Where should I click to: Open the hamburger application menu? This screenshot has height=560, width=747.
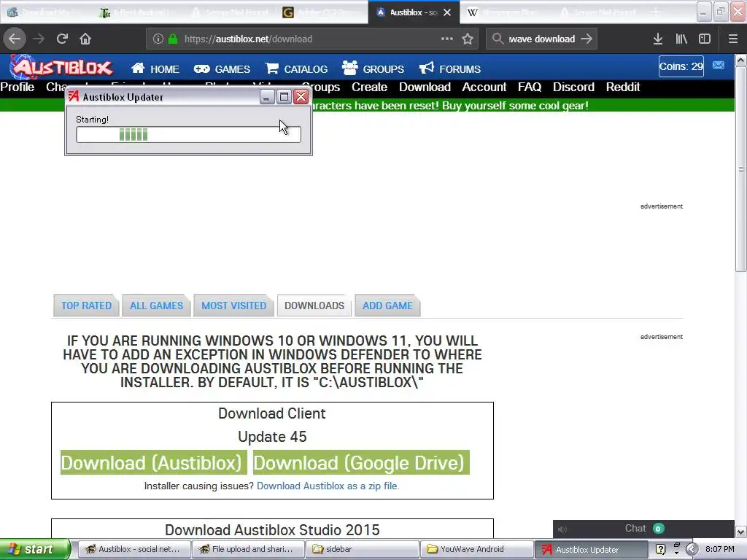click(732, 39)
